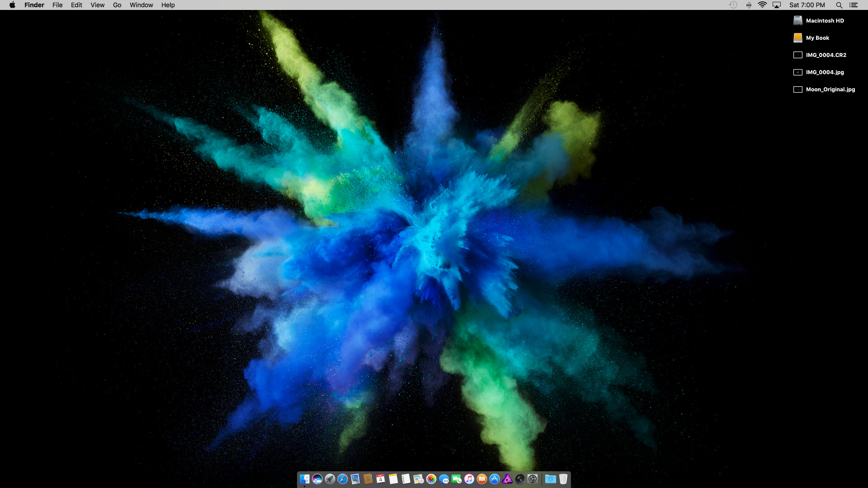Open Time Machine menu bar icon
868x488 pixels.
pos(733,5)
